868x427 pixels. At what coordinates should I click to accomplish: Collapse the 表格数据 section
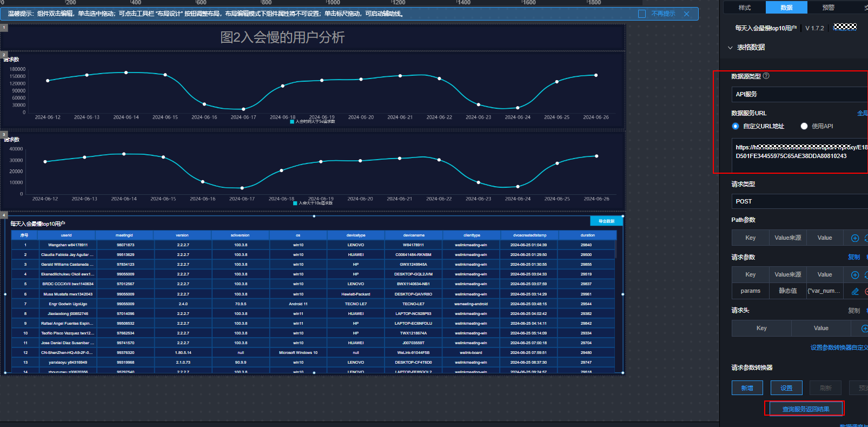[730, 48]
